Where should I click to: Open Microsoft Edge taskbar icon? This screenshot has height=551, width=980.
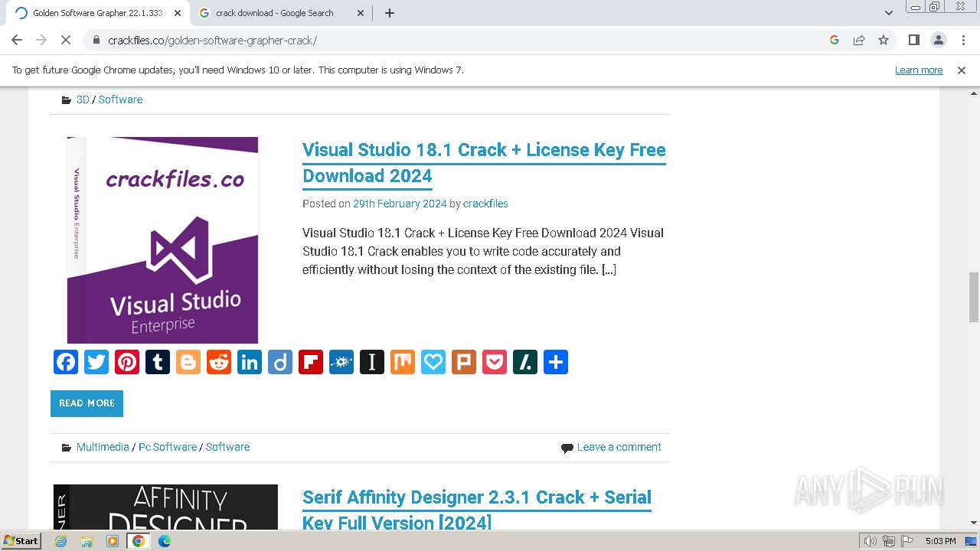(x=165, y=541)
